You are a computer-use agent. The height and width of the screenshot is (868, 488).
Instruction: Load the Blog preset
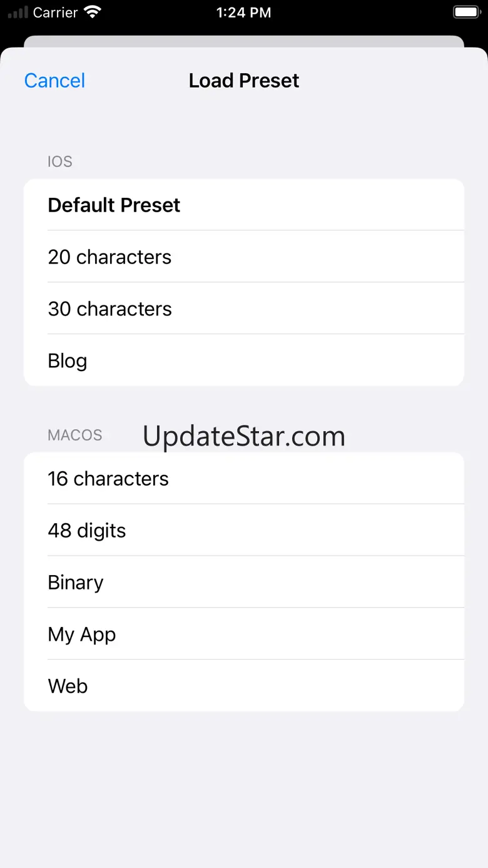pyautogui.click(x=244, y=361)
